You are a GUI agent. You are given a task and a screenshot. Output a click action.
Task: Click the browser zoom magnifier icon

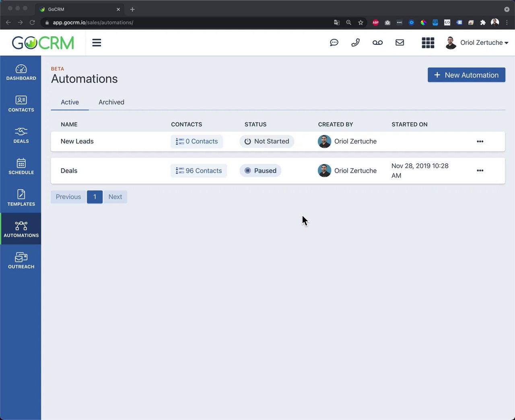point(348,23)
